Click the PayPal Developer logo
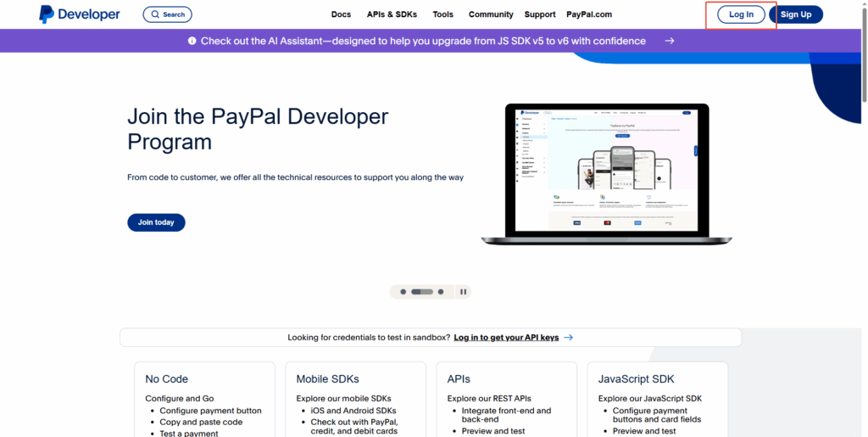 coord(80,14)
